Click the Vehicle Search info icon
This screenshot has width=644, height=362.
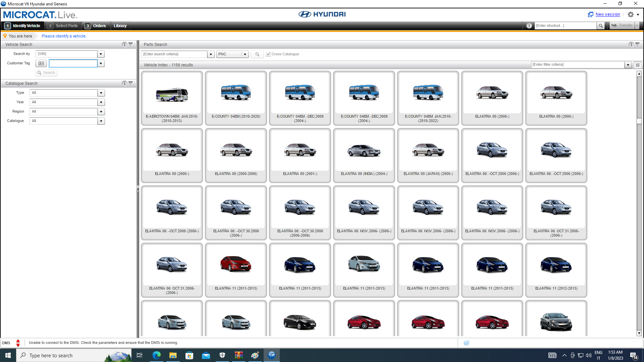click(x=124, y=45)
